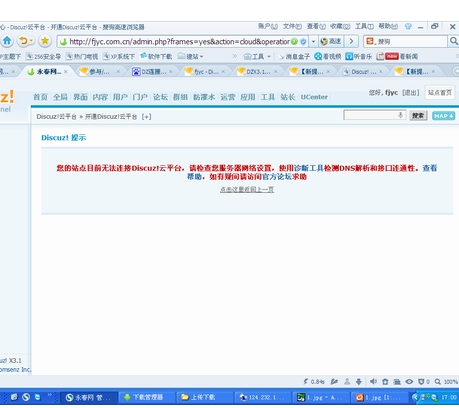This screenshot has height=408, width=459.
Task: Click the 听音乐 toolbar icon
Action: [359, 56]
